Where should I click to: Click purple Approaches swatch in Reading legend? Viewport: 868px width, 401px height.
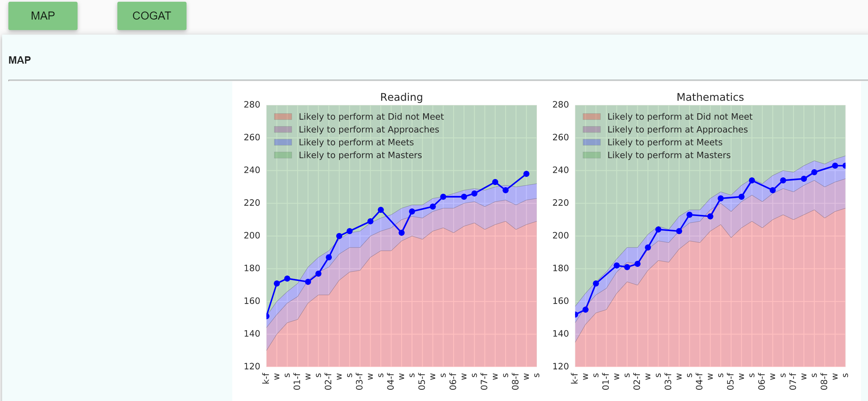(283, 129)
